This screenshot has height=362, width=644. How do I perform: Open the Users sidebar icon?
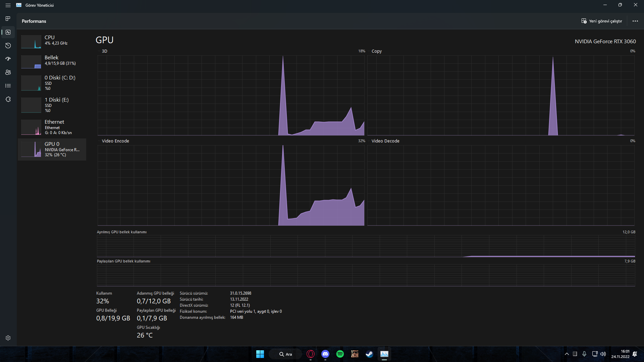pyautogui.click(x=8, y=72)
